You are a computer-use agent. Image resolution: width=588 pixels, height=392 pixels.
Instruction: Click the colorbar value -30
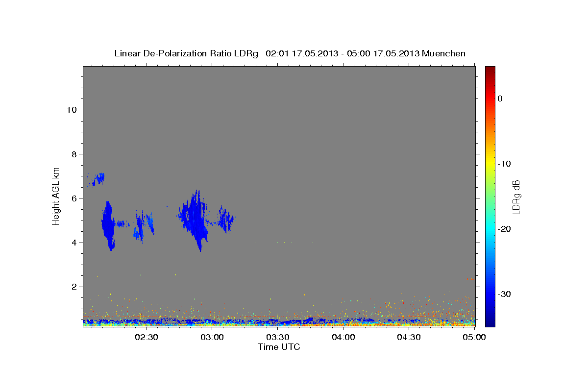505,294
